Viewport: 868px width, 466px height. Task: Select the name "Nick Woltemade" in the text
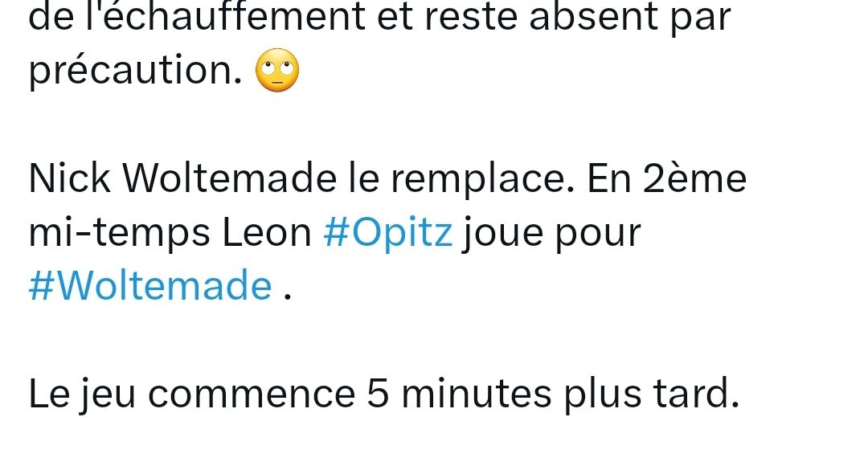[x=182, y=178]
